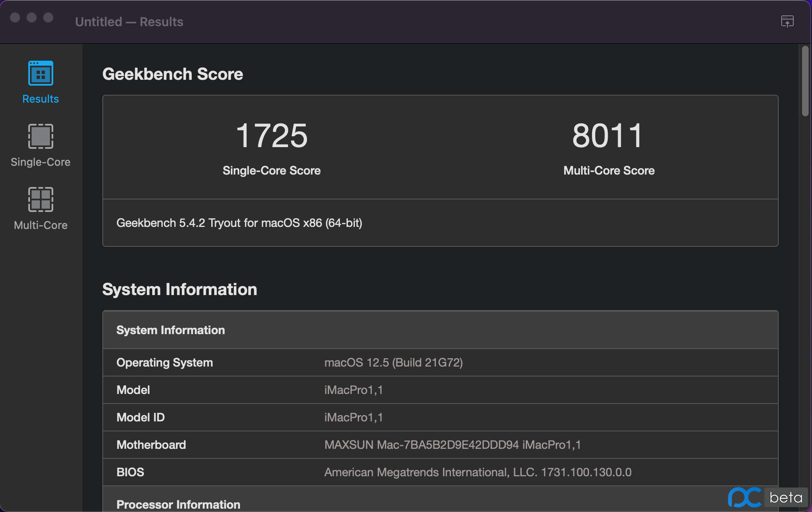The image size is (812, 512).
Task: Open the Results sidebar icon
Action: 40,73
